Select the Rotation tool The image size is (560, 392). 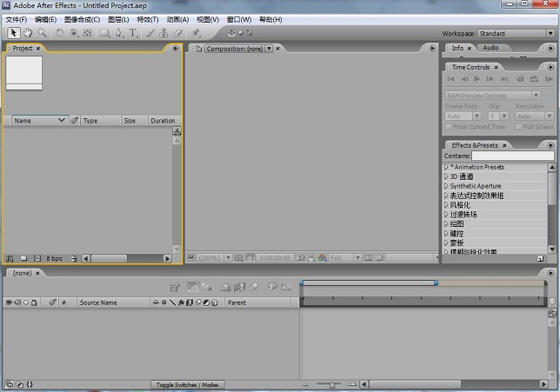point(60,33)
